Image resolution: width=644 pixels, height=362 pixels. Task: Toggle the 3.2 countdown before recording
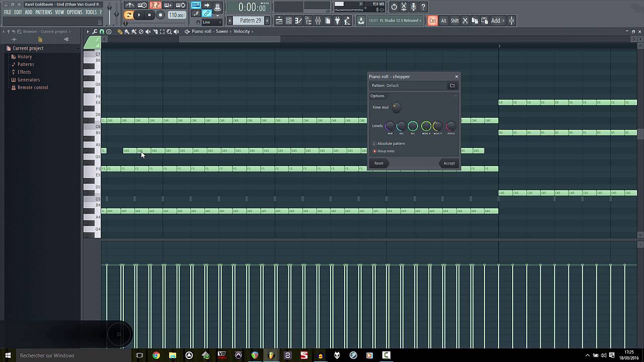point(155,6)
